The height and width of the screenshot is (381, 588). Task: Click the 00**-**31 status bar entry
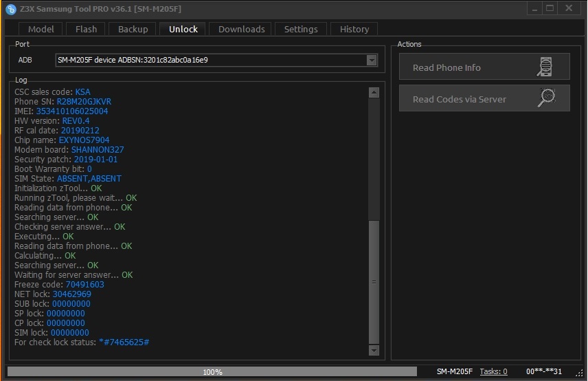click(x=544, y=371)
